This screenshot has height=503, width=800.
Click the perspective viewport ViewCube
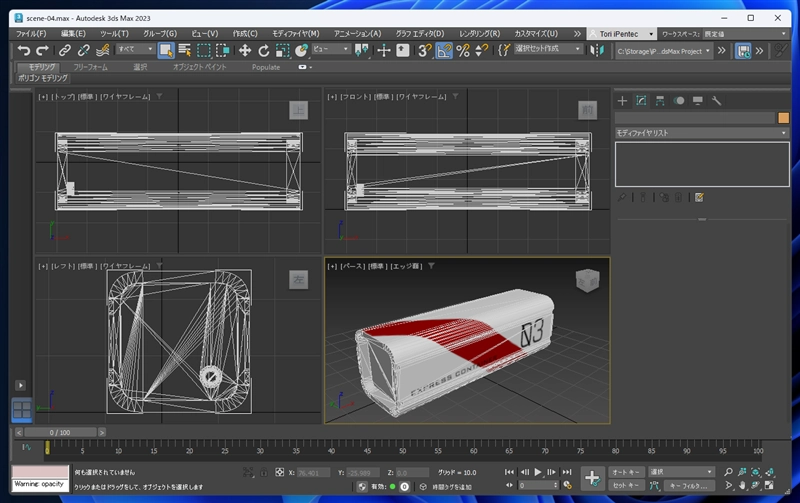pos(585,280)
